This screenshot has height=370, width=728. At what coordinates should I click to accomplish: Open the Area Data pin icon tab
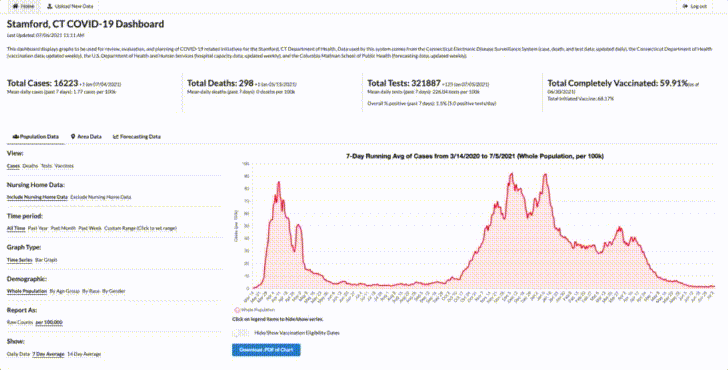(73, 137)
